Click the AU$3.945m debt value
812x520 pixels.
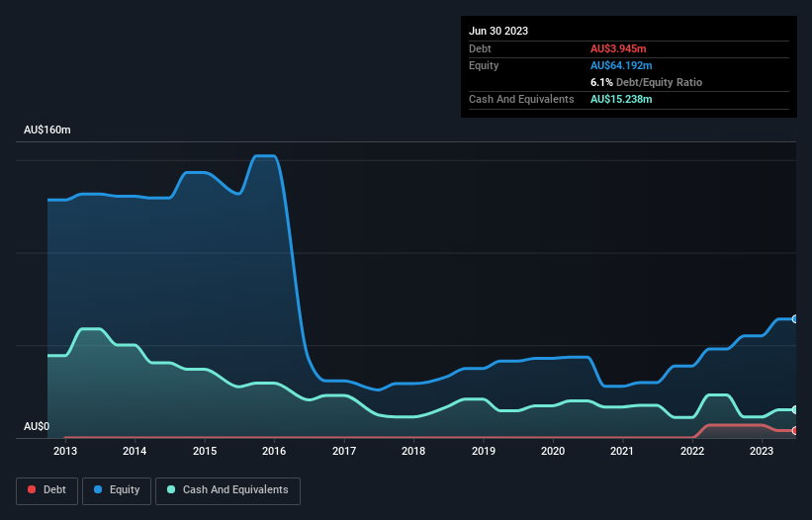tap(618, 48)
